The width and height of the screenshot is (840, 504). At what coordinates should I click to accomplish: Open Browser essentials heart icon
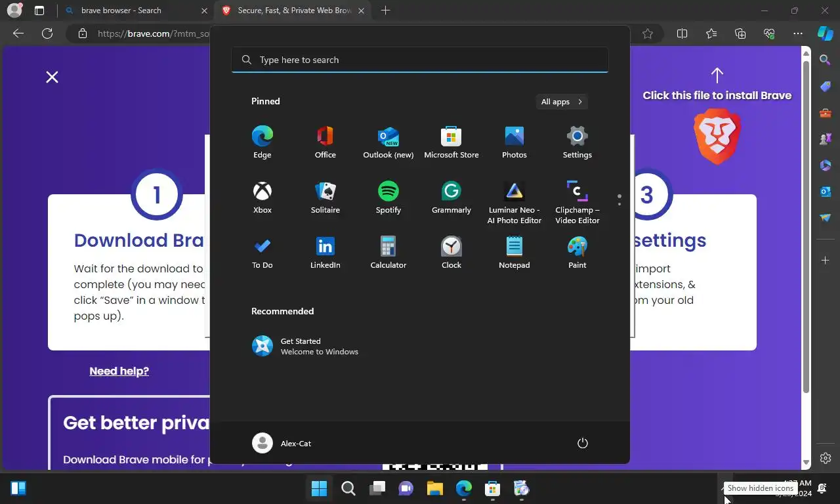click(769, 33)
